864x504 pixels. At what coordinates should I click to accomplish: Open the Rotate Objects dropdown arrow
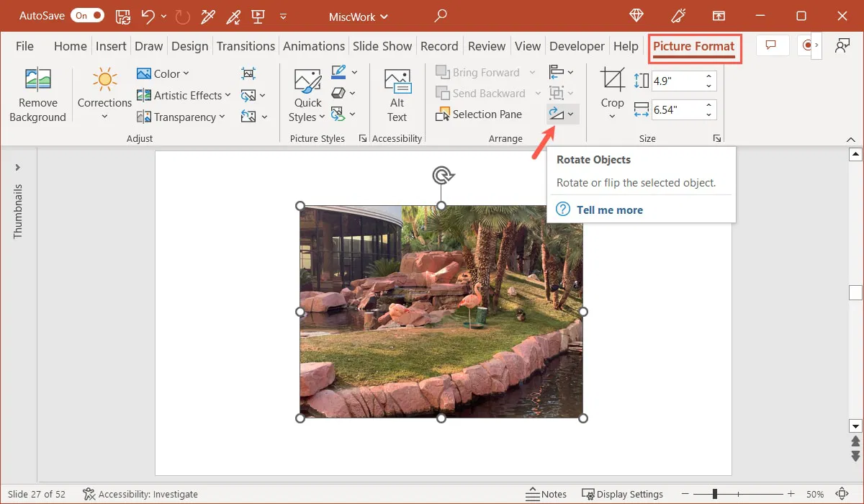569,114
